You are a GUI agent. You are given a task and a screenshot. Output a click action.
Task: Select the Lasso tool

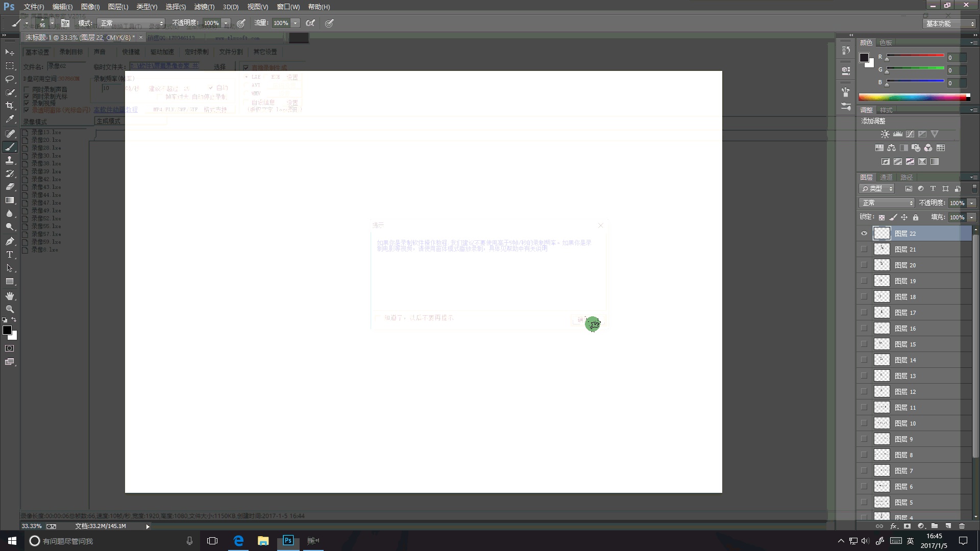coord(10,79)
